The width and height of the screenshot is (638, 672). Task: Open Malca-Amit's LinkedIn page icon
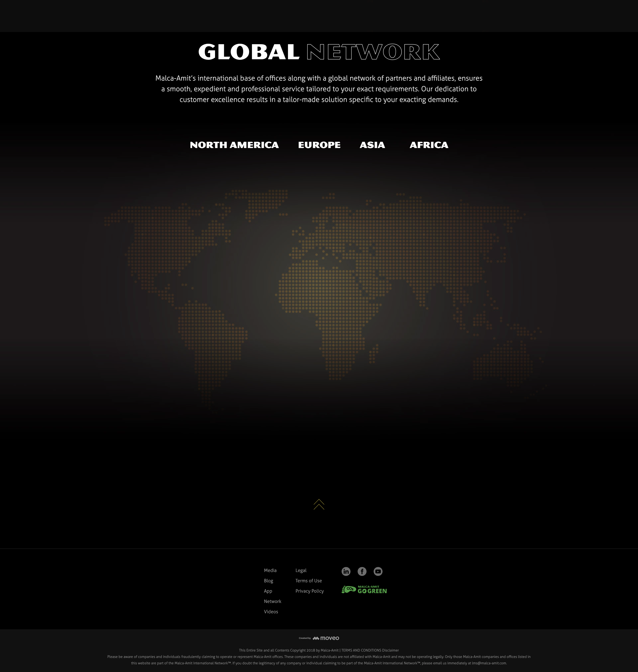(346, 571)
